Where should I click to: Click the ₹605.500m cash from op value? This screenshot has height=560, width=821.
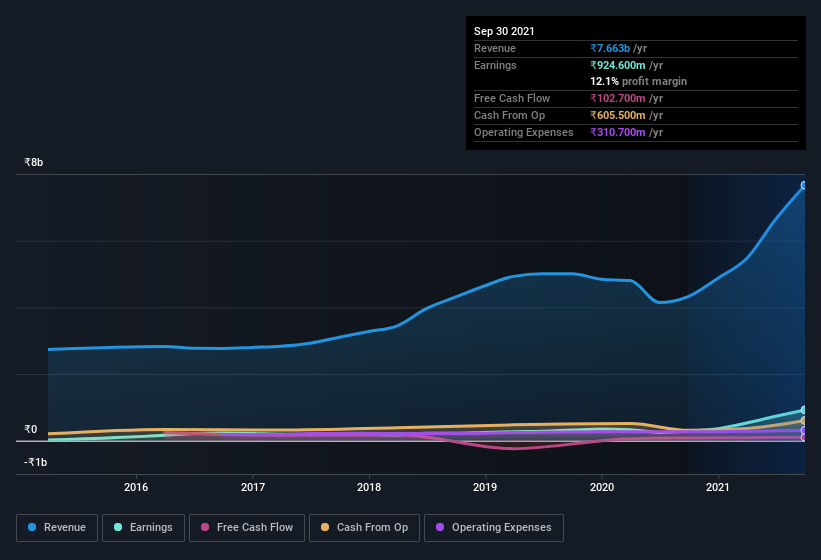618,115
